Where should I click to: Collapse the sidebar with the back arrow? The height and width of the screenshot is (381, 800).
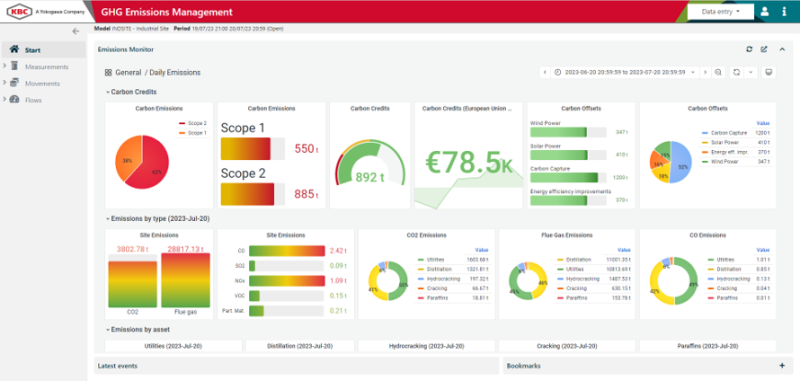pos(76,32)
